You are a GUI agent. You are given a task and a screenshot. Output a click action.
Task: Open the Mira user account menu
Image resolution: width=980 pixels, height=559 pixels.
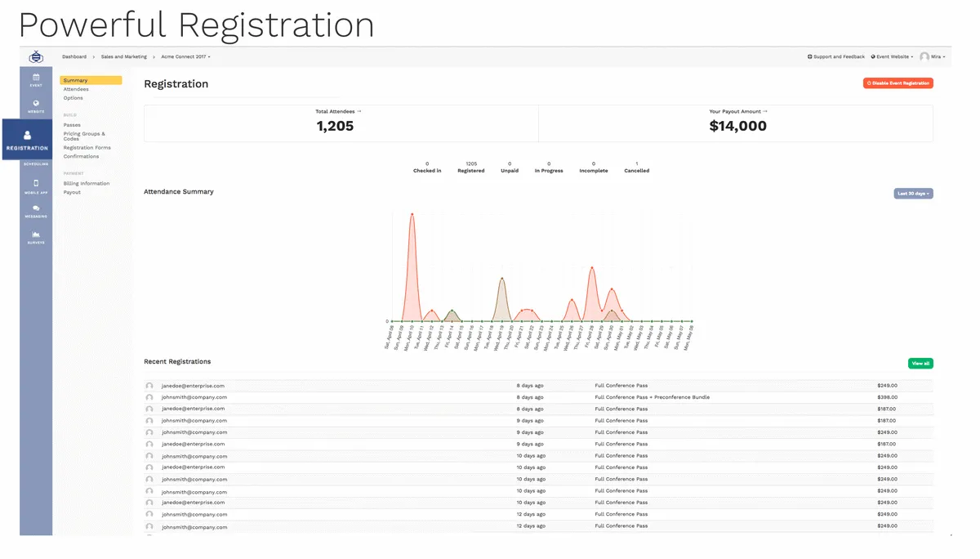[x=932, y=57]
